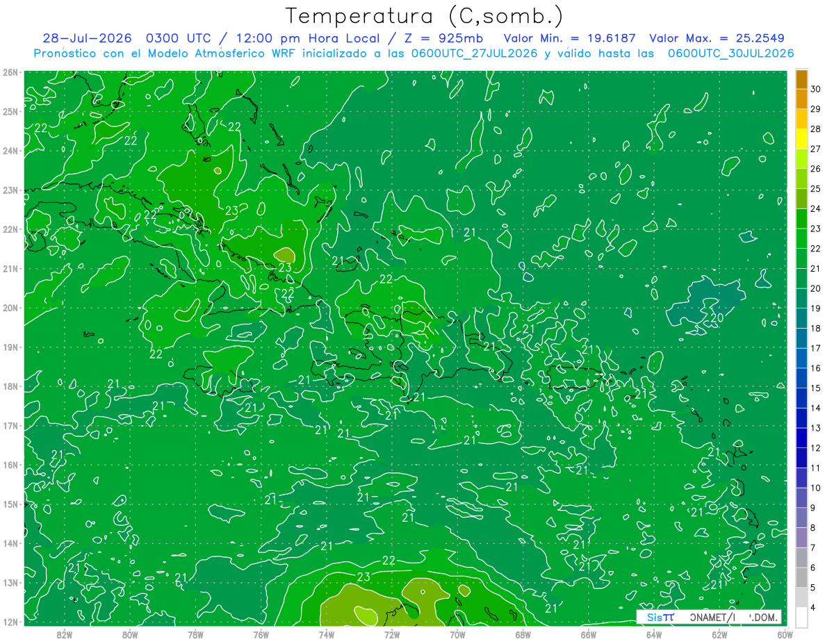Click the color bar label '17'
This screenshot has width=834, height=644.
pyautogui.click(x=815, y=348)
